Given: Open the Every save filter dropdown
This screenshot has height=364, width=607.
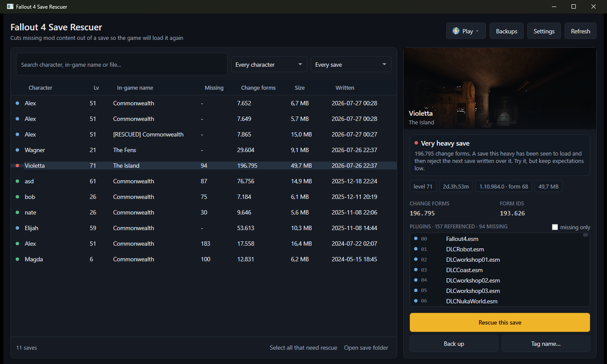Looking at the screenshot, I should 351,65.
